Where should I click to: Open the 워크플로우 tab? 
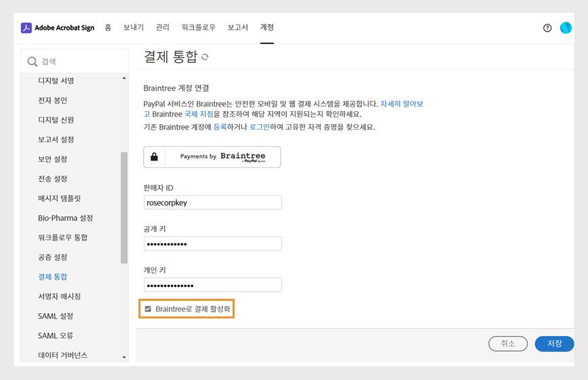[x=198, y=28]
